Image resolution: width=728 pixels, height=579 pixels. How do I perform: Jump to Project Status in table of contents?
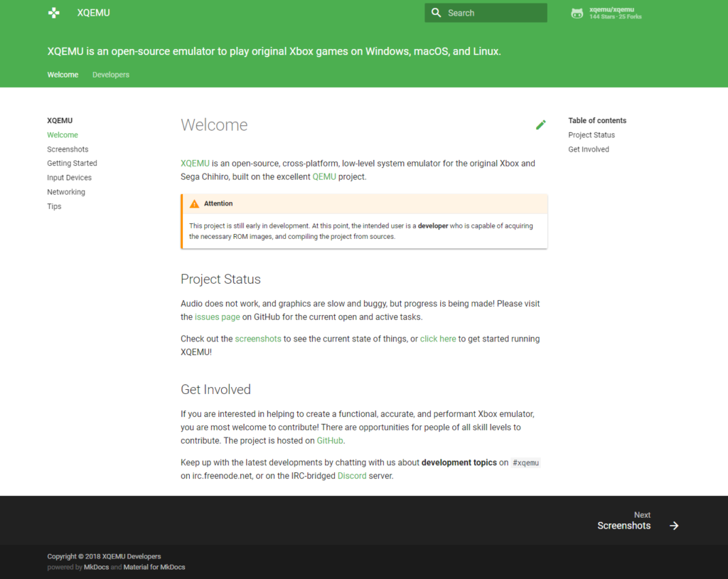[591, 134]
